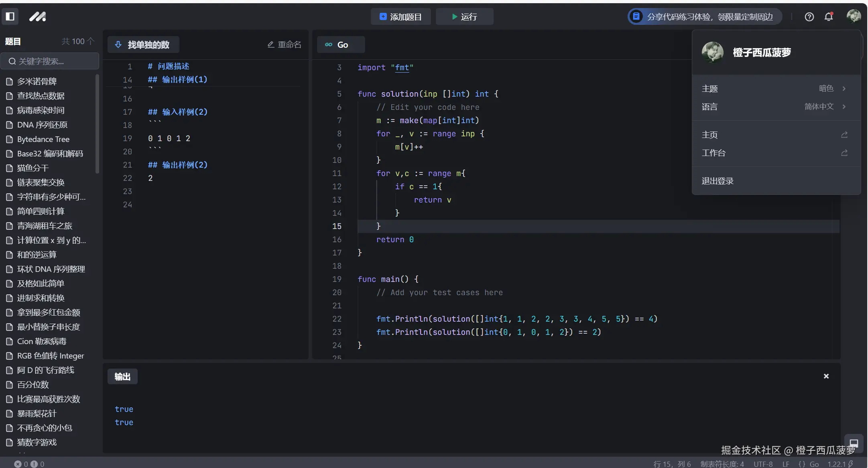Click Go language mode in status bar

pyautogui.click(x=808, y=464)
